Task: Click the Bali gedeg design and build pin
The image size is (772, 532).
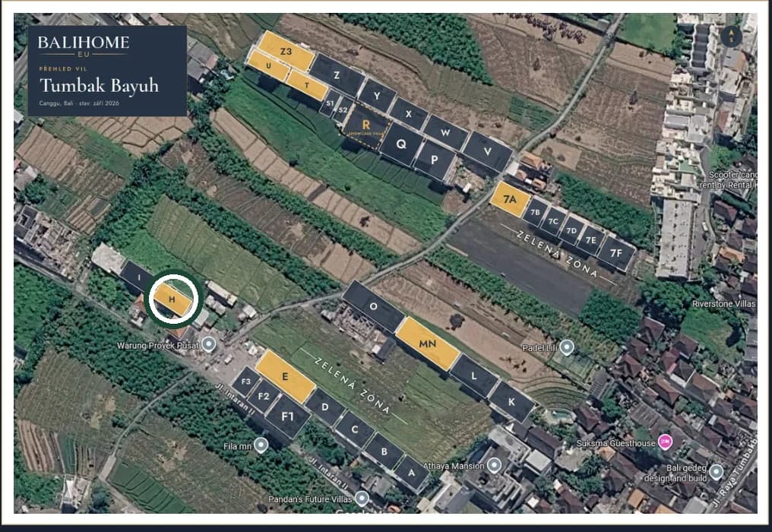Action: point(717,471)
